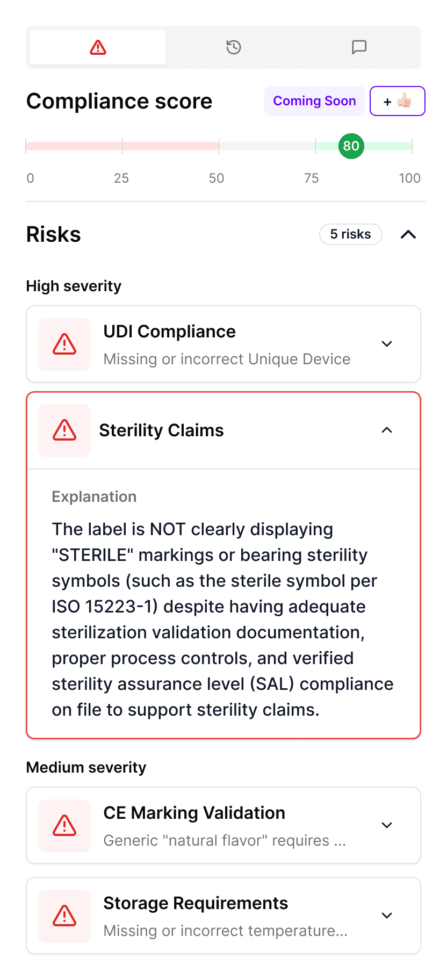447x980 pixels.
Task: Select the Sterility Claims risk card
Action: pyautogui.click(x=223, y=430)
